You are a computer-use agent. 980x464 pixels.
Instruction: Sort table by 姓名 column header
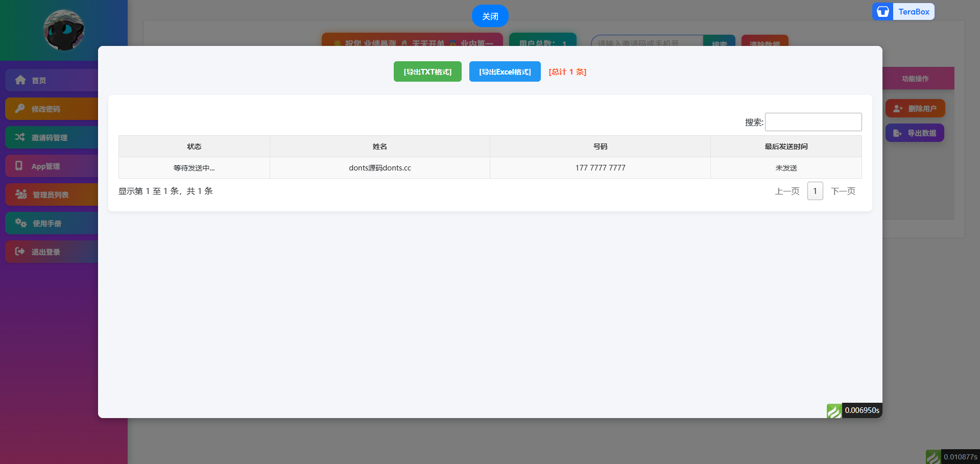click(379, 146)
